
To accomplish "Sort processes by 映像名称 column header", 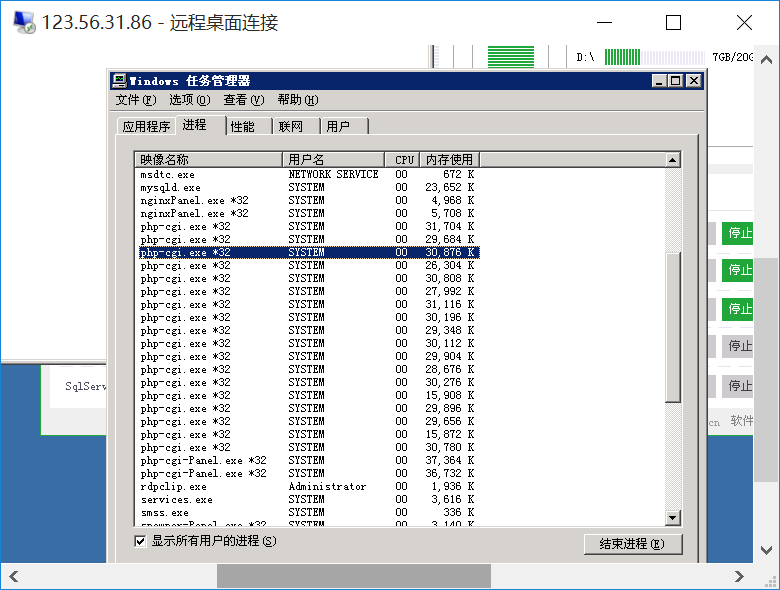I will coord(208,160).
